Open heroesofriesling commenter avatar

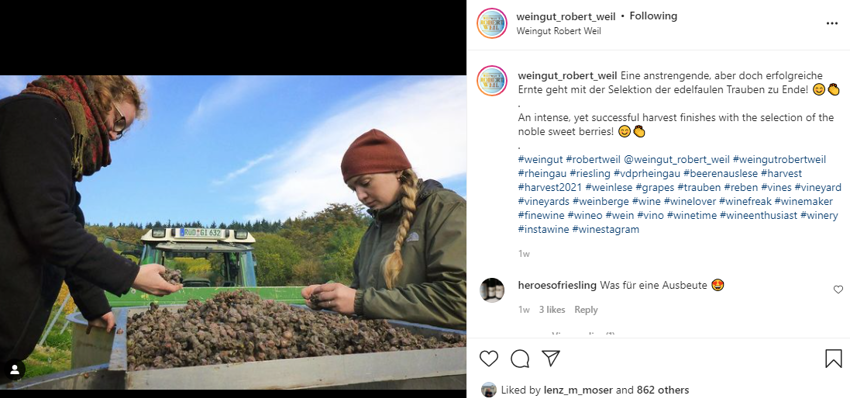[492, 290]
